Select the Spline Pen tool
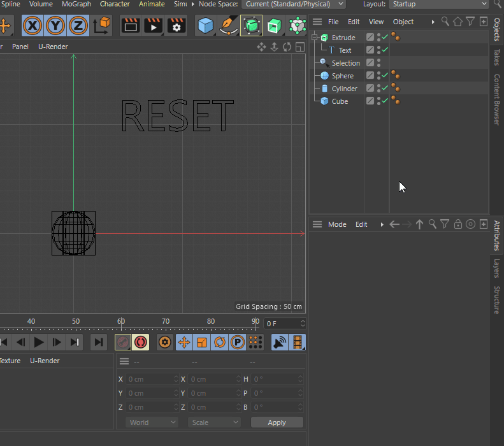504x446 pixels. 228,25
